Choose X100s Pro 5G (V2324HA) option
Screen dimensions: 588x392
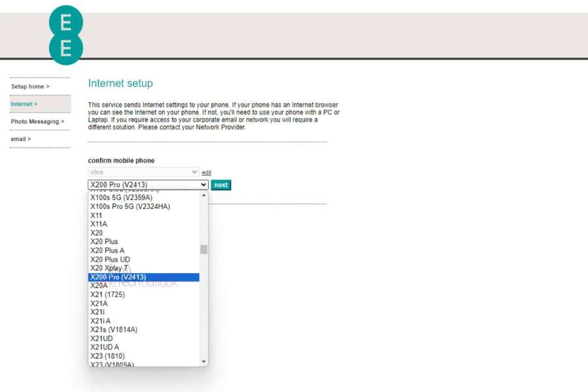tap(130, 206)
